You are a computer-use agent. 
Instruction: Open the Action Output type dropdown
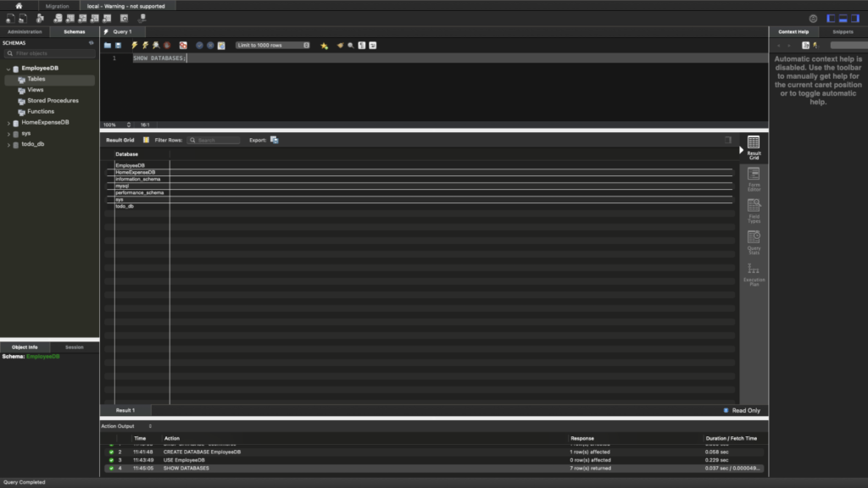point(150,426)
